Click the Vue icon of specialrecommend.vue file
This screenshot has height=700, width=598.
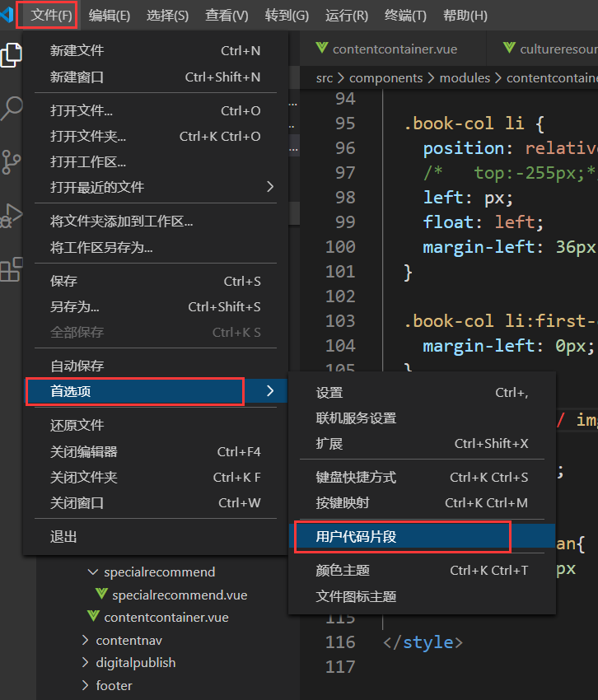tap(101, 595)
